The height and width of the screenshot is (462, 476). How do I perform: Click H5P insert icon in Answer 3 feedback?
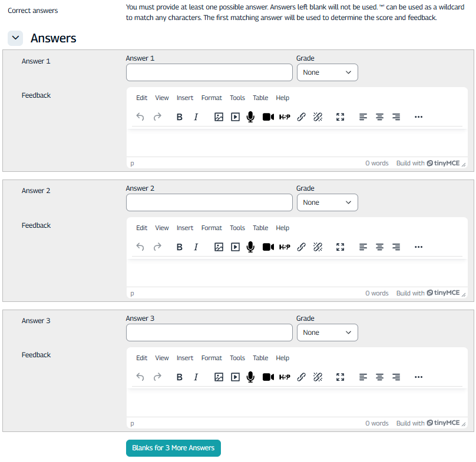(x=285, y=377)
